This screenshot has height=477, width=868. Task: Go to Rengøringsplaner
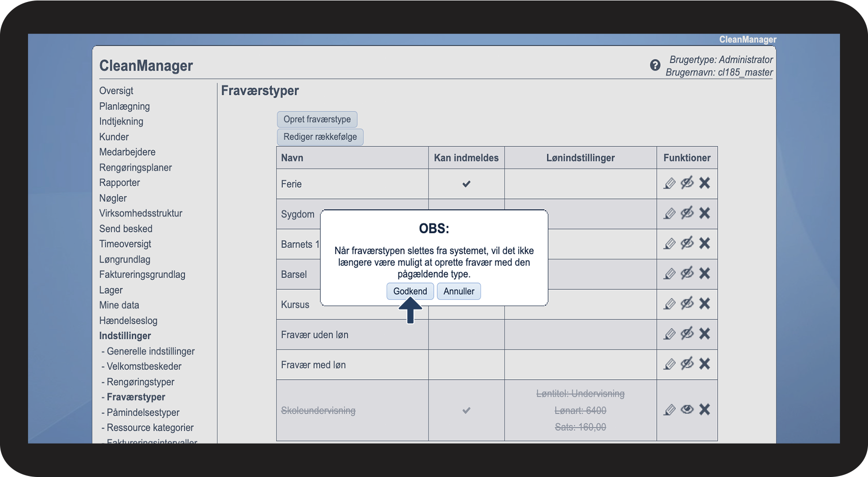[136, 168]
